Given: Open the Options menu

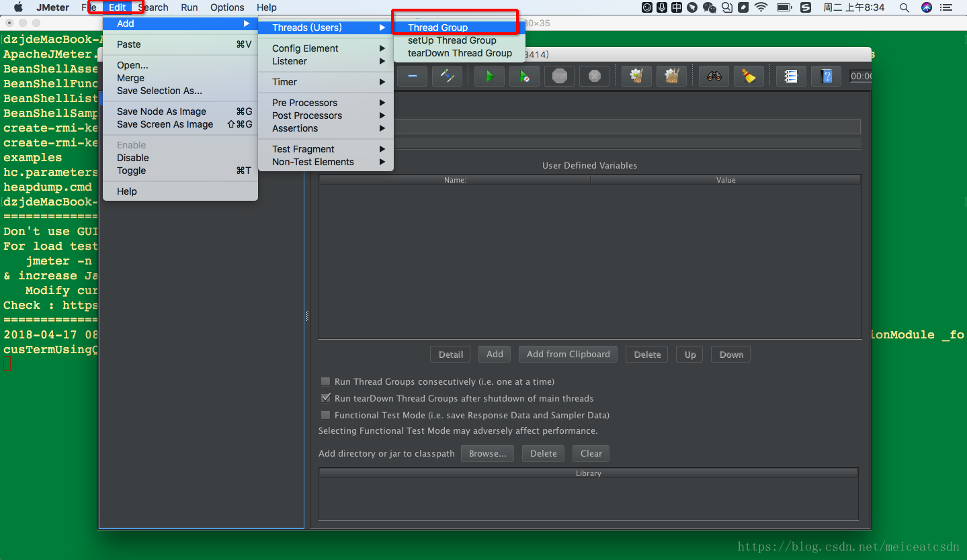Looking at the screenshot, I should click(x=227, y=7).
